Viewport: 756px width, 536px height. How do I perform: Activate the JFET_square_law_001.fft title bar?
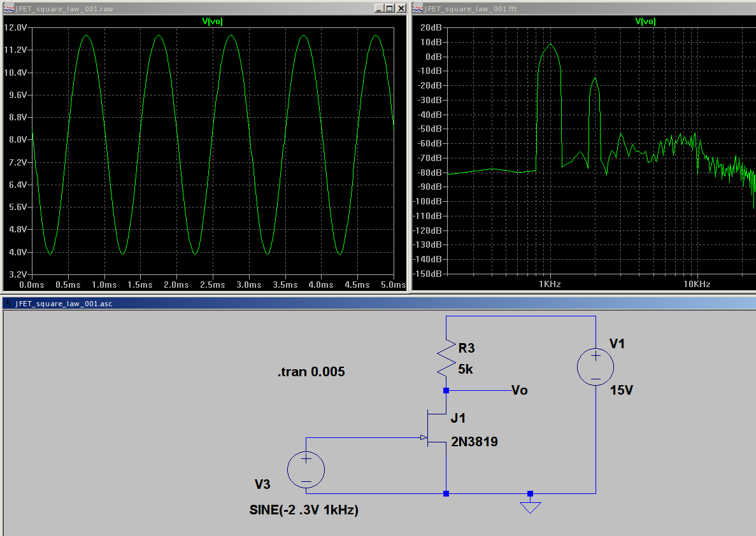(583, 8)
